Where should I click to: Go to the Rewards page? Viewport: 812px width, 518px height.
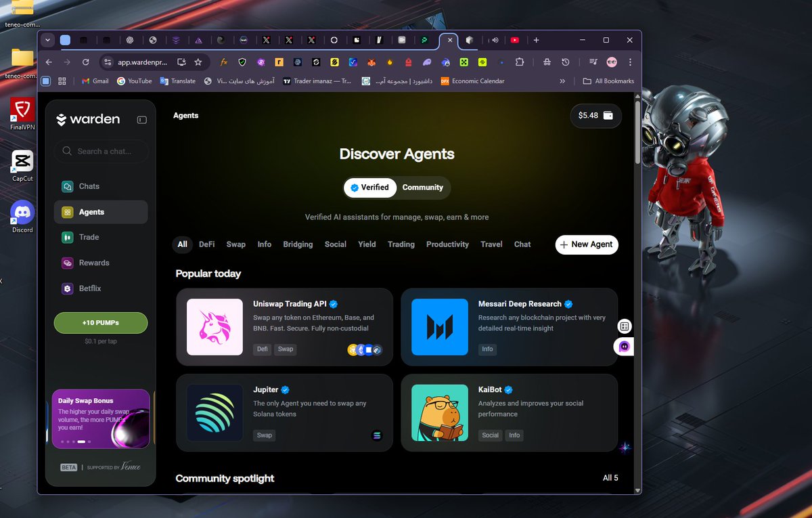click(101, 263)
